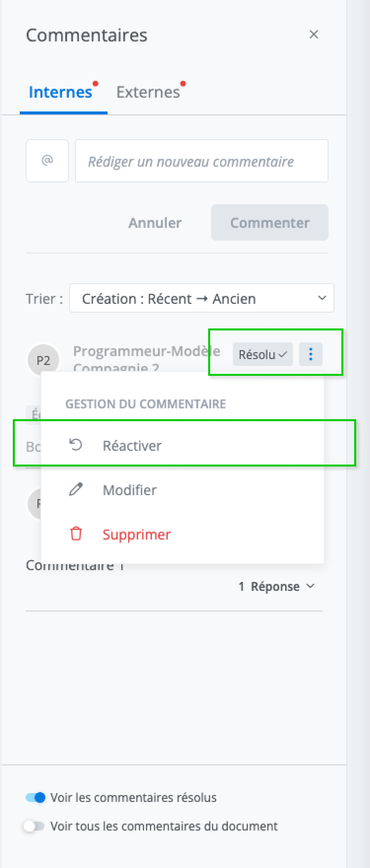The image size is (370, 868).
Task: Select Supprimer in the comment menu
Action: pos(137,534)
